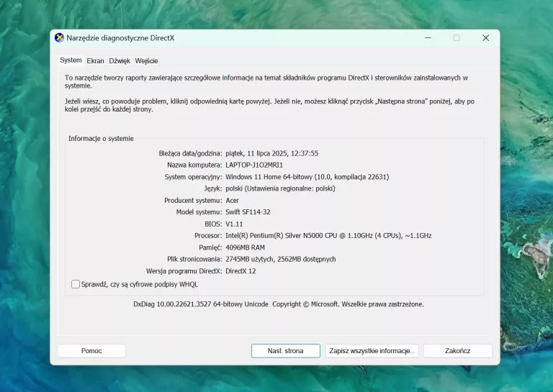Click the manufacturer value Acer
This screenshot has width=553, height=392.
[x=232, y=201]
